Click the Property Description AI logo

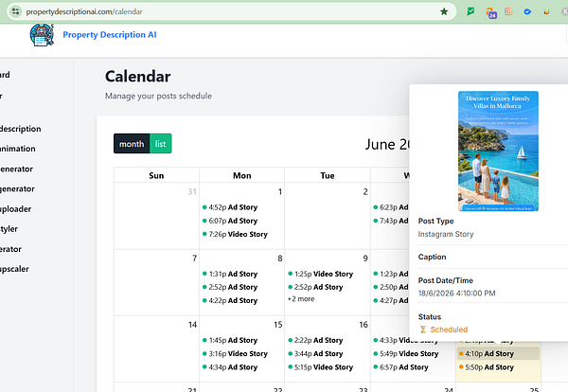(42, 35)
